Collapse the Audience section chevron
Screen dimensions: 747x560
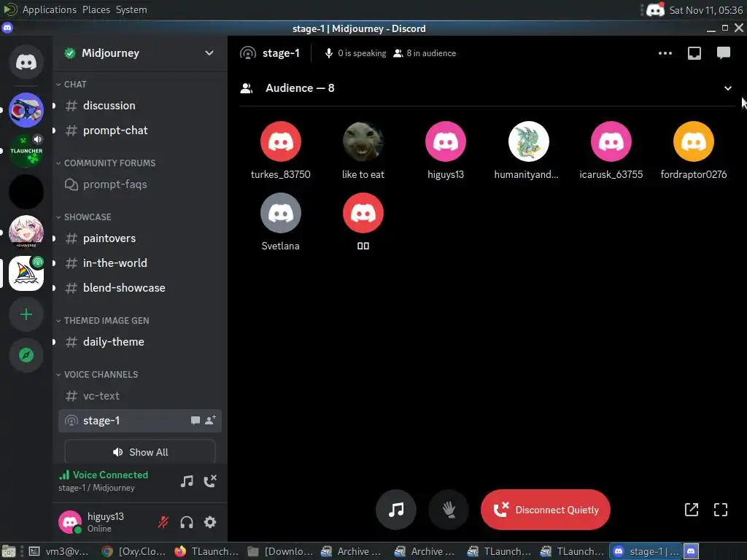(x=727, y=88)
